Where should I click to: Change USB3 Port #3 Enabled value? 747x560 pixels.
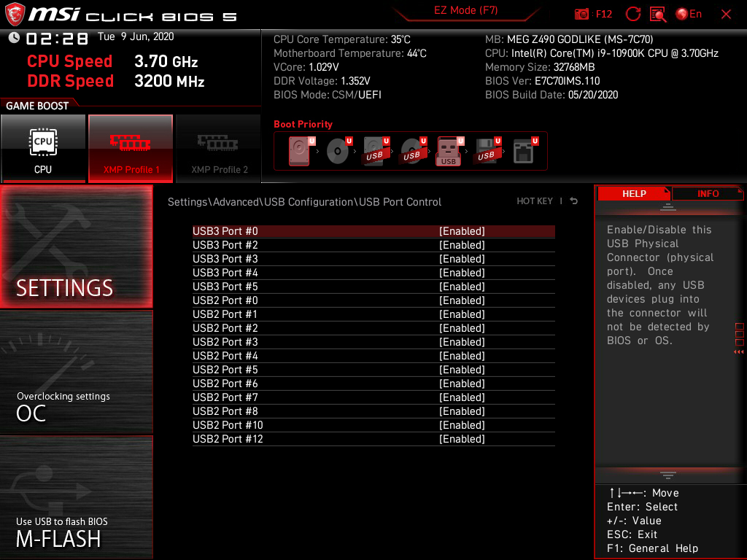[462, 259]
